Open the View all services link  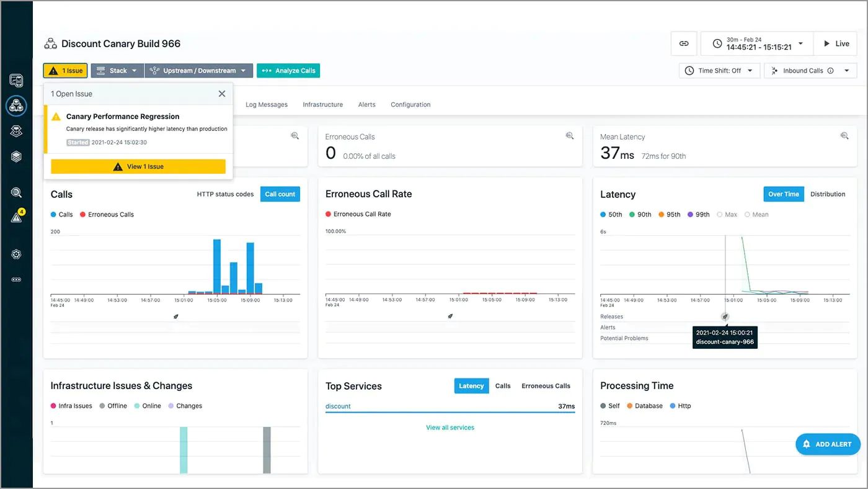pos(450,428)
